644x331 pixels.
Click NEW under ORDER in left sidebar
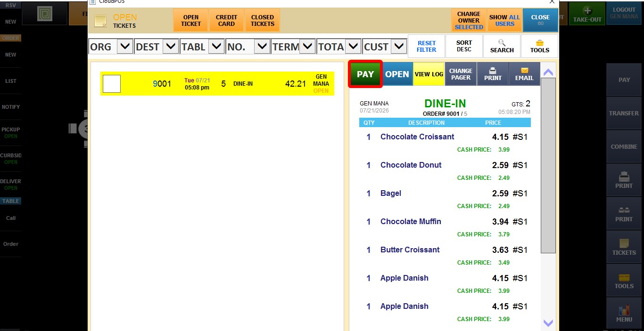(x=10, y=55)
